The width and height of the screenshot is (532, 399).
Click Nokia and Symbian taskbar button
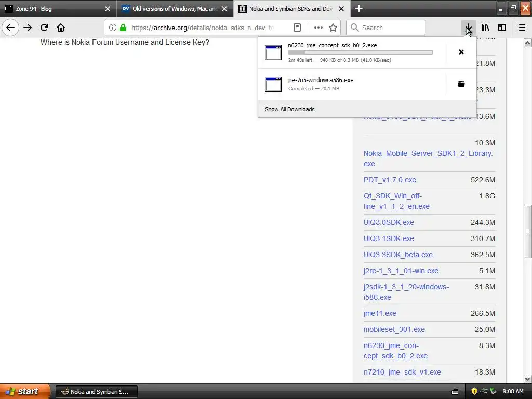pos(96,392)
